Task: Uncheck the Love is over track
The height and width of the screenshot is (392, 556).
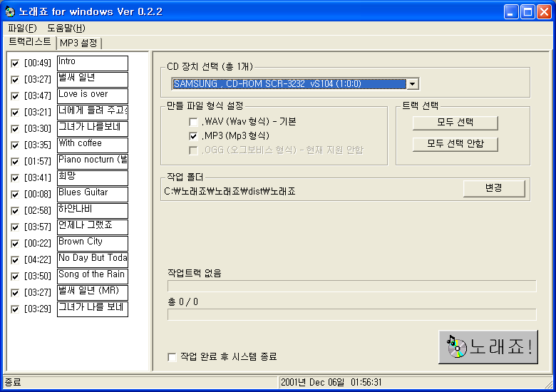Action: pos(15,96)
